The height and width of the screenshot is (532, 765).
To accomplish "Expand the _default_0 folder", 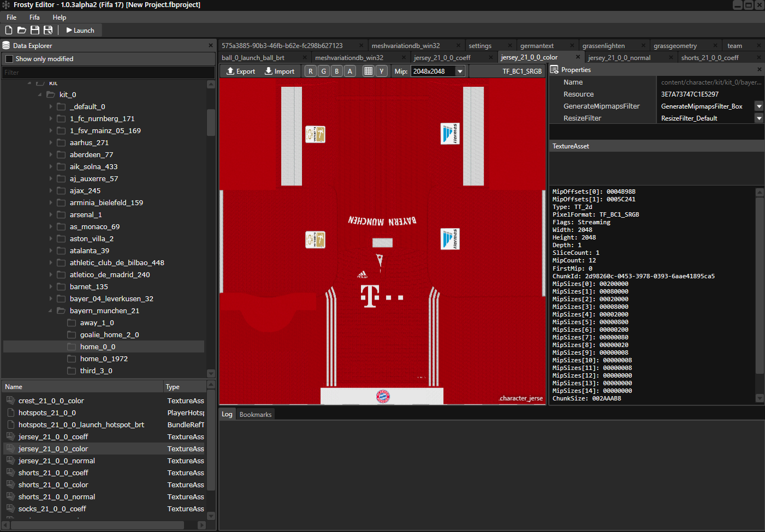I will [x=51, y=106].
